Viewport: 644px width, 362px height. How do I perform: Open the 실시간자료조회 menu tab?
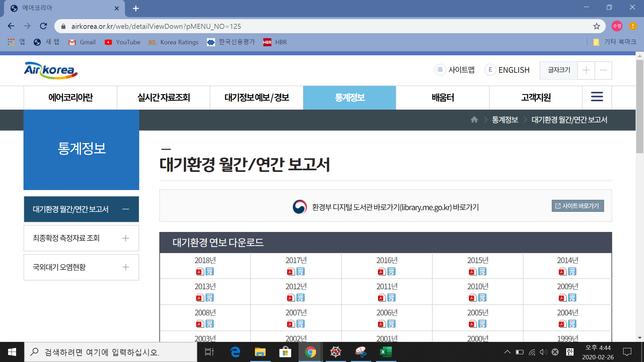[x=163, y=98]
